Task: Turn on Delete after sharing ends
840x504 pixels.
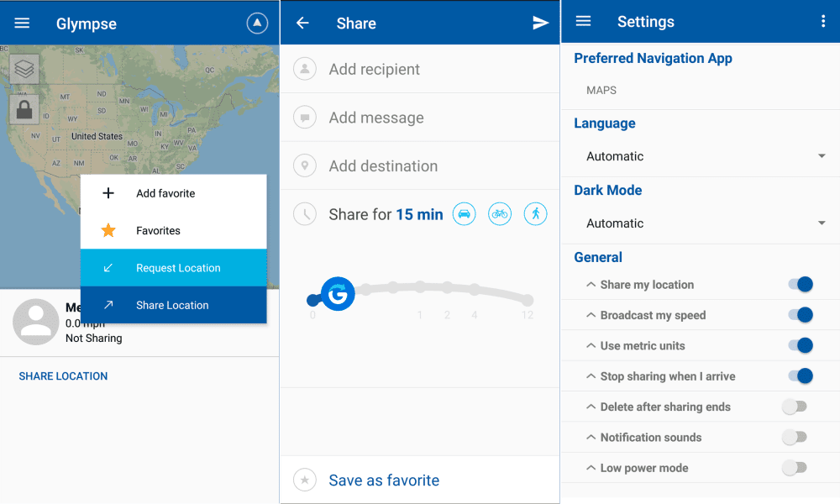Action: (794, 407)
